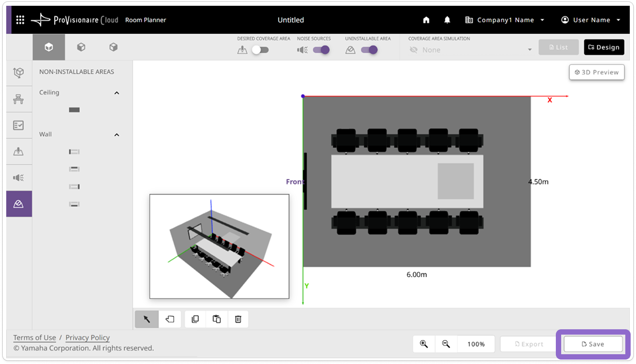Collapse the Wall section chevron
Image resolution: width=636 pixels, height=364 pixels.
click(x=117, y=135)
